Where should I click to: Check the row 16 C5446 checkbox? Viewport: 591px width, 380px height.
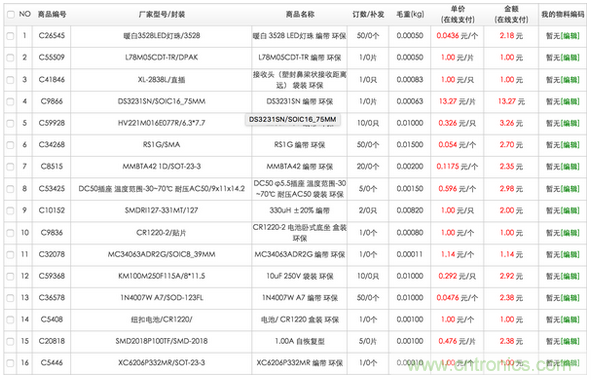tap(10, 363)
